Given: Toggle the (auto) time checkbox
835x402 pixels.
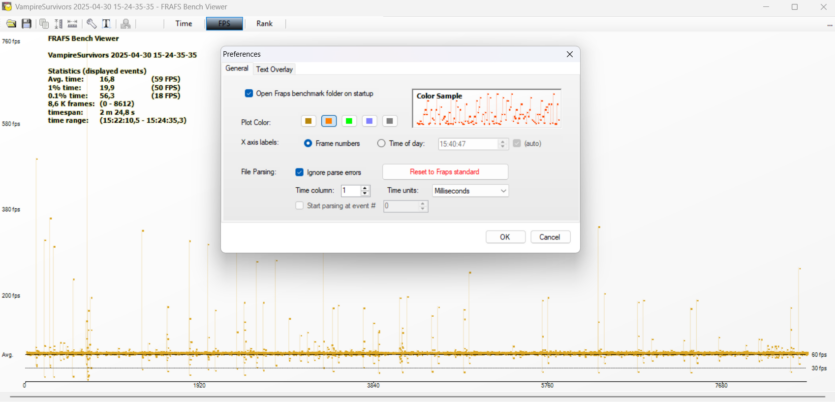Looking at the screenshot, I should 517,143.
